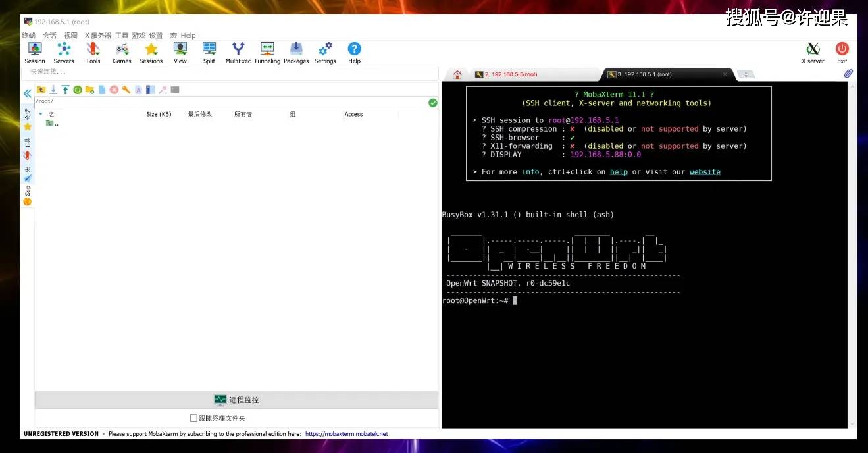This screenshot has width=868, height=453.
Task: Open the X 服务器 menu
Action: [x=98, y=36]
